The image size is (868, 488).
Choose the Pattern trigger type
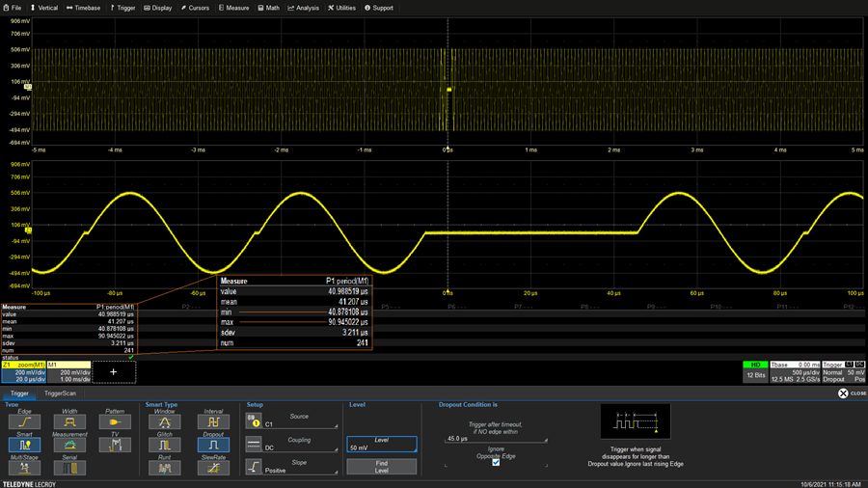coord(116,421)
